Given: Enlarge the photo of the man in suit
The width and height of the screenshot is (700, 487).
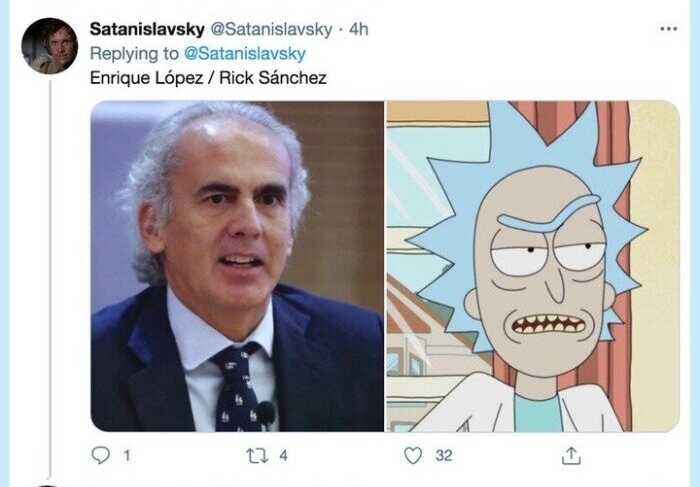Looking at the screenshot, I should (x=237, y=266).
